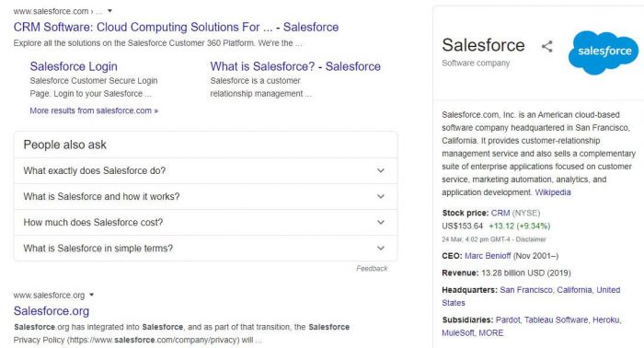The image size is (644, 348).
Task: Click "More results from salesforce.com" link
Action: coord(94,110)
